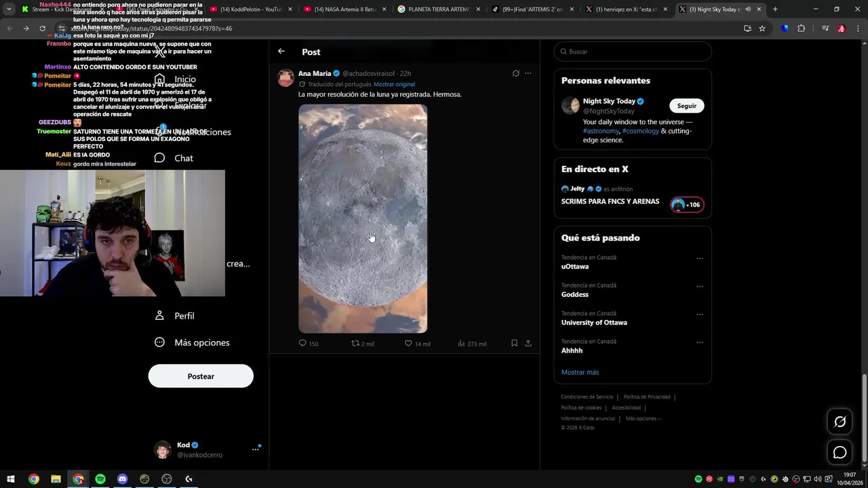Open Spotify from the Windows taskbar

pyautogui.click(x=100, y=479)
